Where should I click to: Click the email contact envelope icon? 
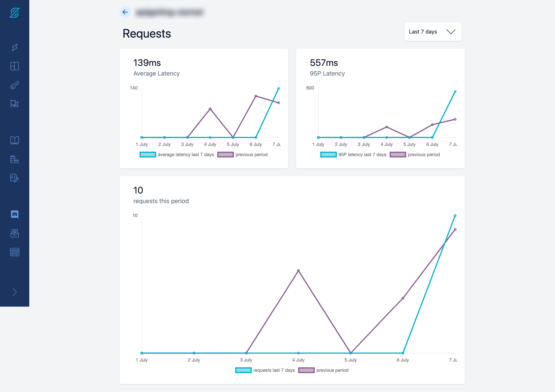pos(14,233)
